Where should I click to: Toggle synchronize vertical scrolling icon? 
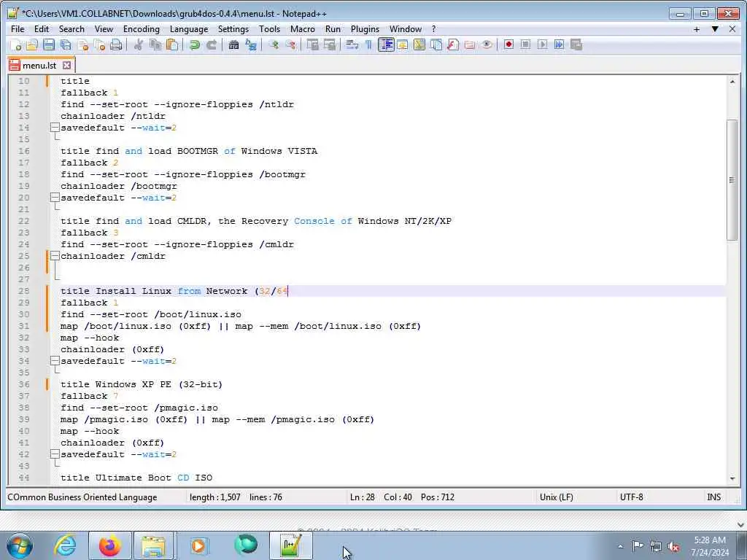(x=312, y=44)
